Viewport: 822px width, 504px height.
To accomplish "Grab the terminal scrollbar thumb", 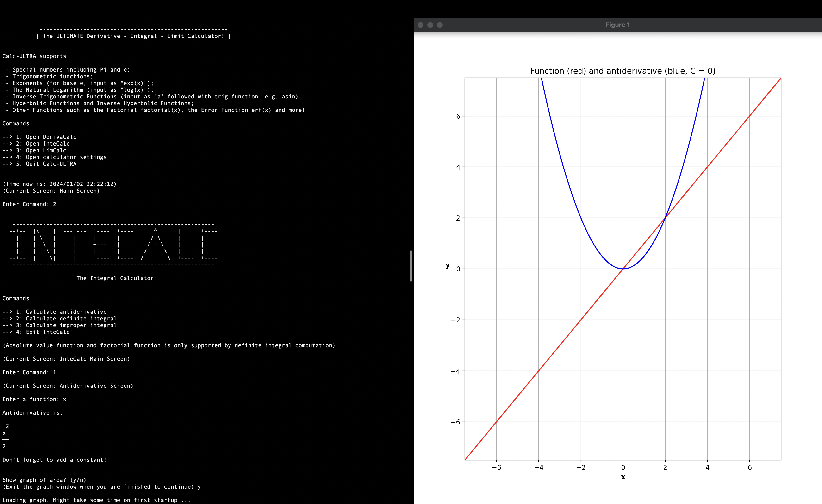I will point(411,266).
